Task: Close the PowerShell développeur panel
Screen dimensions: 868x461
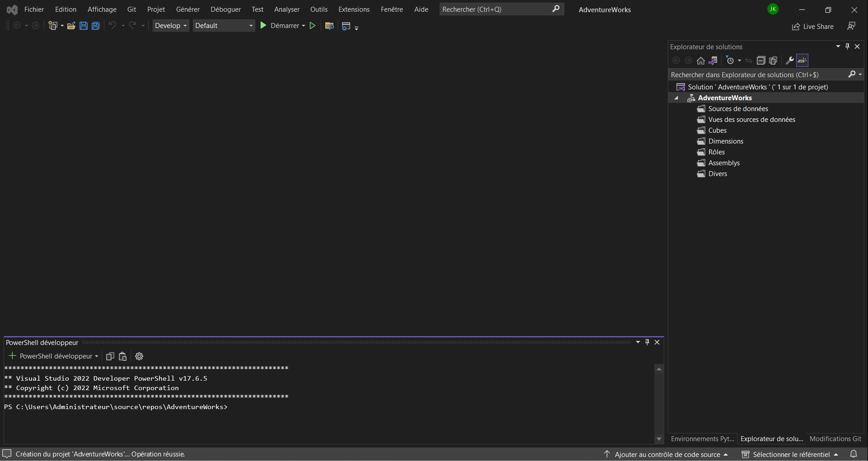Action: 657,342
